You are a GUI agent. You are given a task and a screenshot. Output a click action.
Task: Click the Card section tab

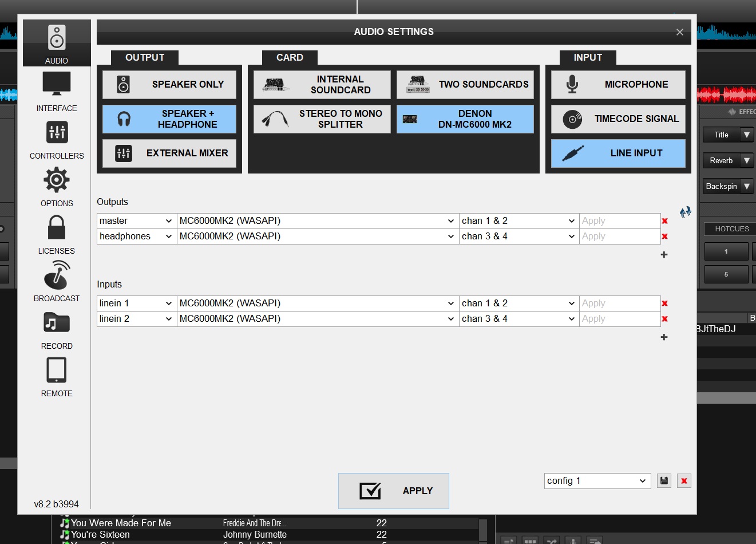290,58
